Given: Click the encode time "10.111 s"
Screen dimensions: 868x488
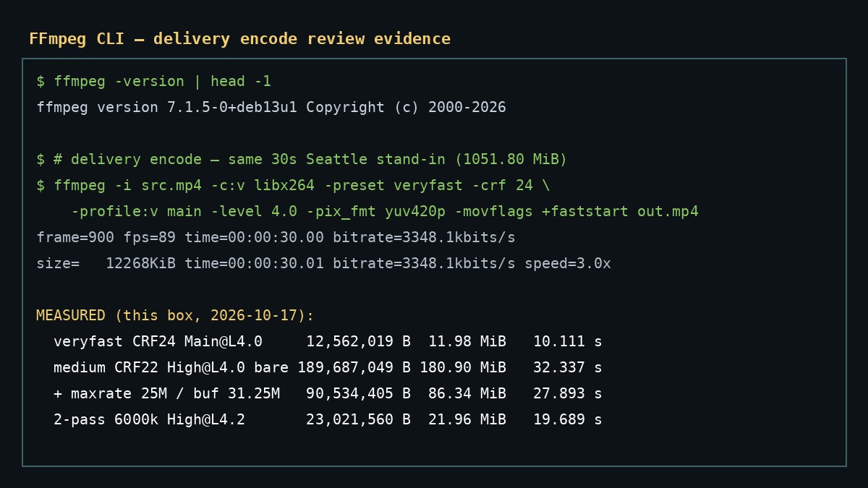Looking at the screenshot, I should click(568, 342).
